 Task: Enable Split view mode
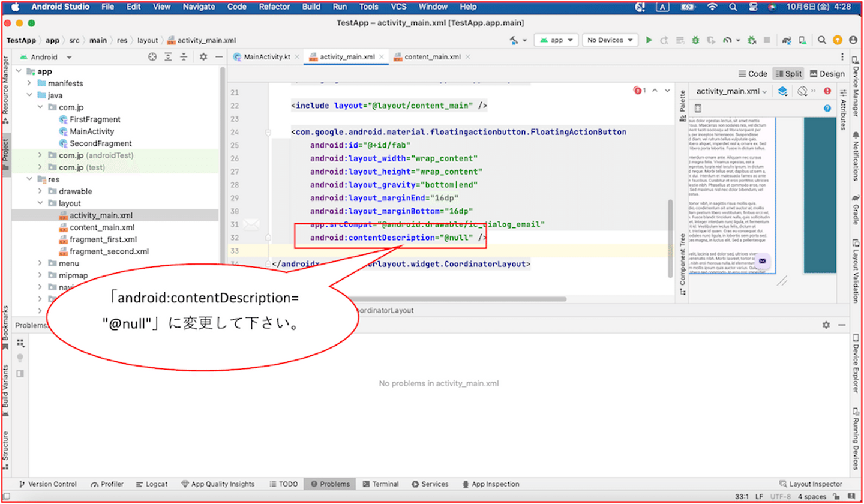788,74
